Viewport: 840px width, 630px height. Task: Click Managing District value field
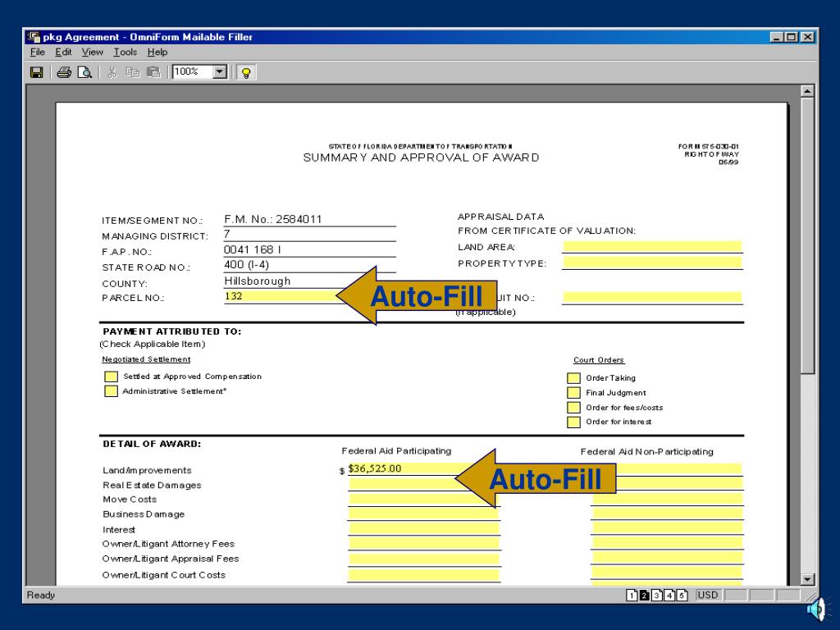pos(309,234)
